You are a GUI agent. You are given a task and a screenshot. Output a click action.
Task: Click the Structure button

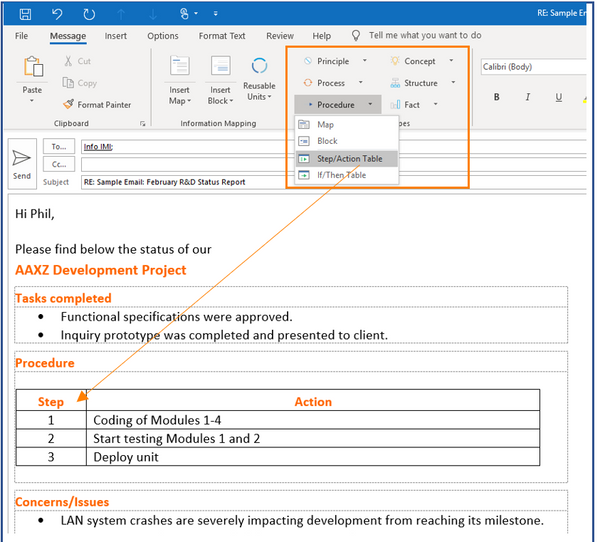click(x=414, y=83)
